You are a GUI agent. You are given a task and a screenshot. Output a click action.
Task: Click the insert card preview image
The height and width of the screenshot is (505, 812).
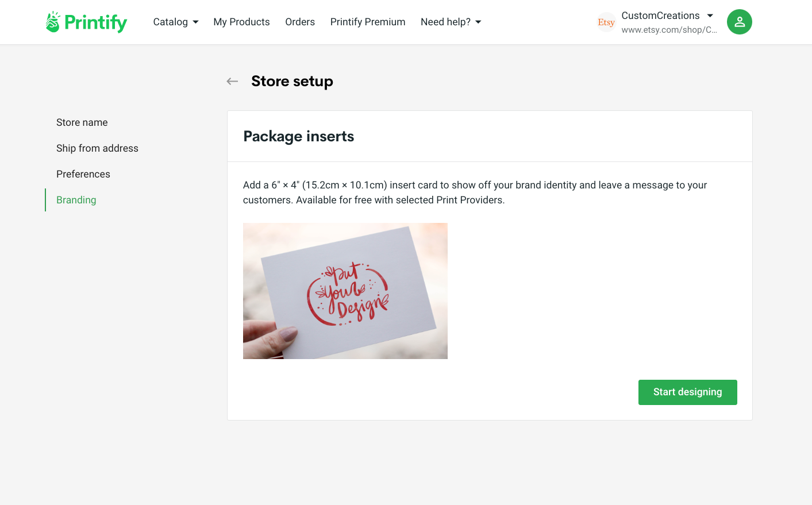tap(345, 291)
